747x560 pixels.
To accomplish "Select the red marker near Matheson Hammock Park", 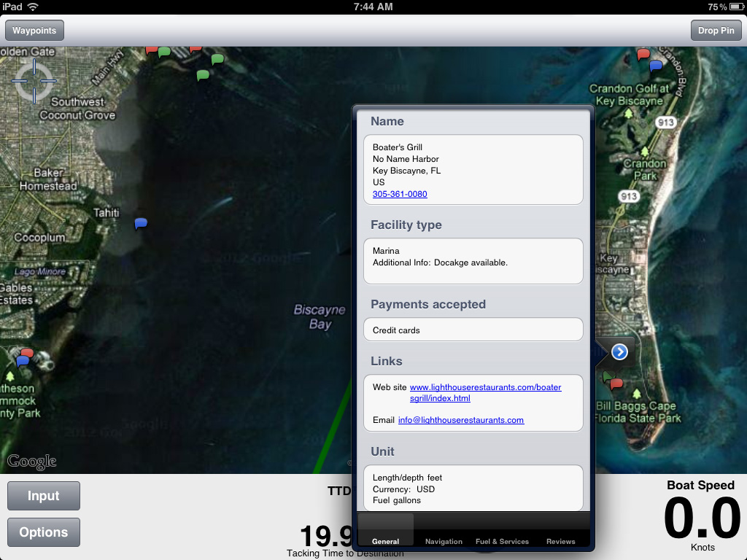I will (28, 352).
